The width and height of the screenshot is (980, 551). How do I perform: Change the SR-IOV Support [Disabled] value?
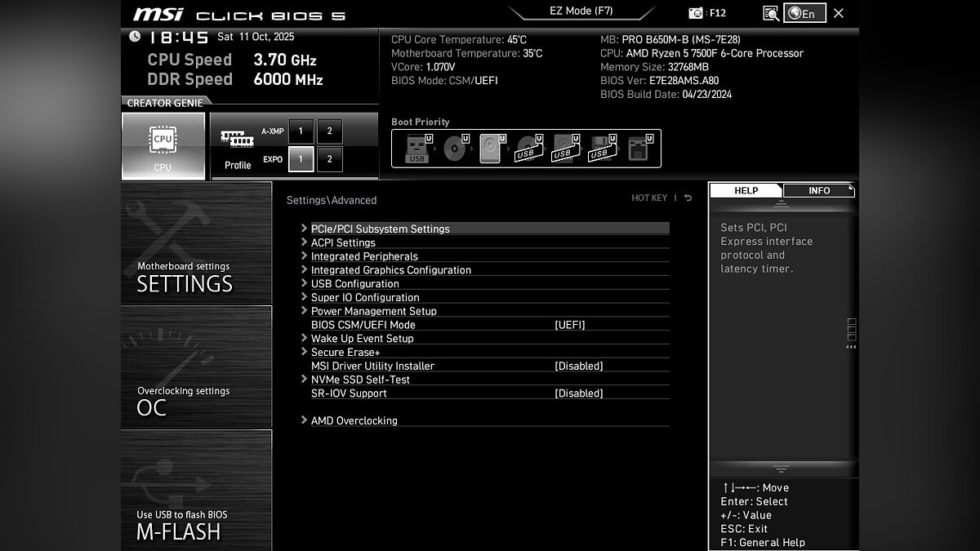578,393
